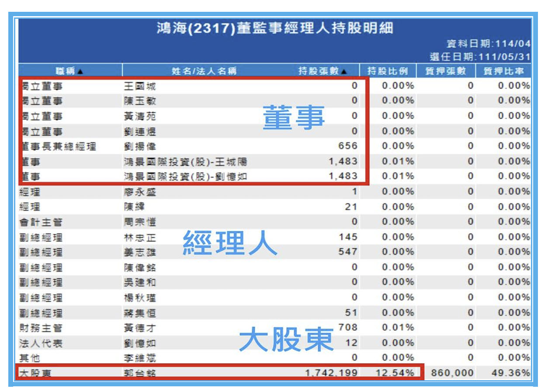
Task: Click shareholding value 51 for 蔣集恒
Action: (351, 313)
